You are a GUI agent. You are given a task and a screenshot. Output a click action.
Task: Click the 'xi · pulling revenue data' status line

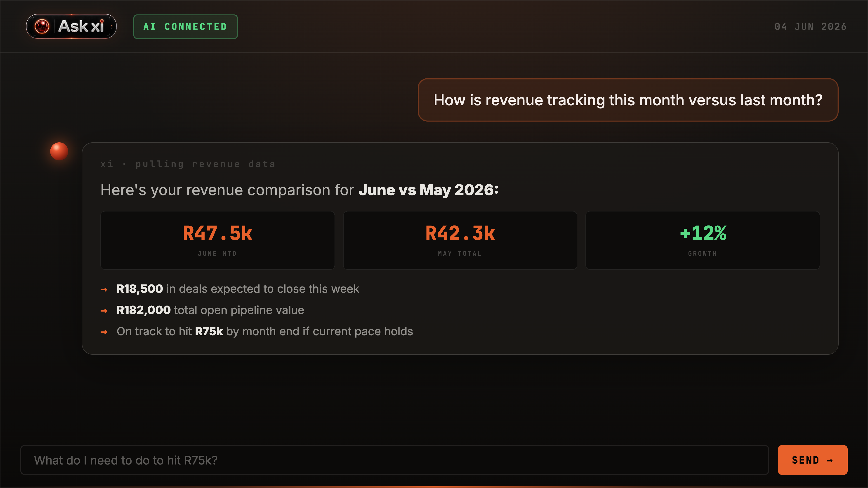pos(188,164)
